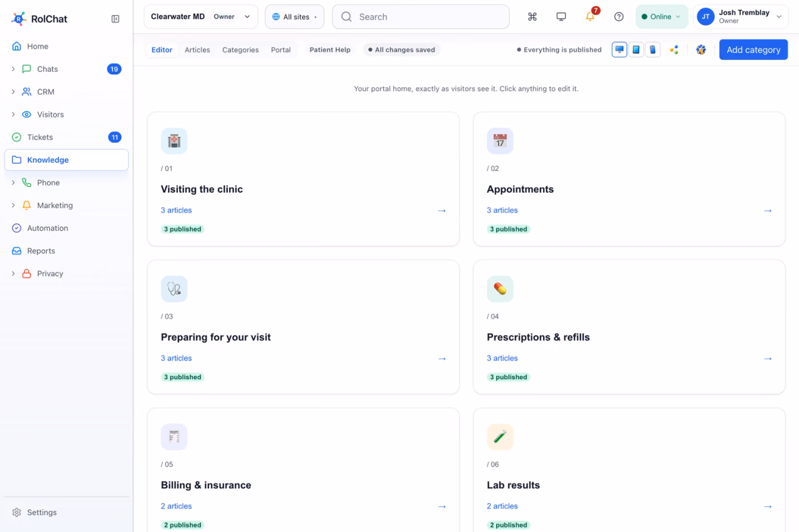Switch to desktop preview mode
Screen dimensions: 799x532
(x=620, y=50)
